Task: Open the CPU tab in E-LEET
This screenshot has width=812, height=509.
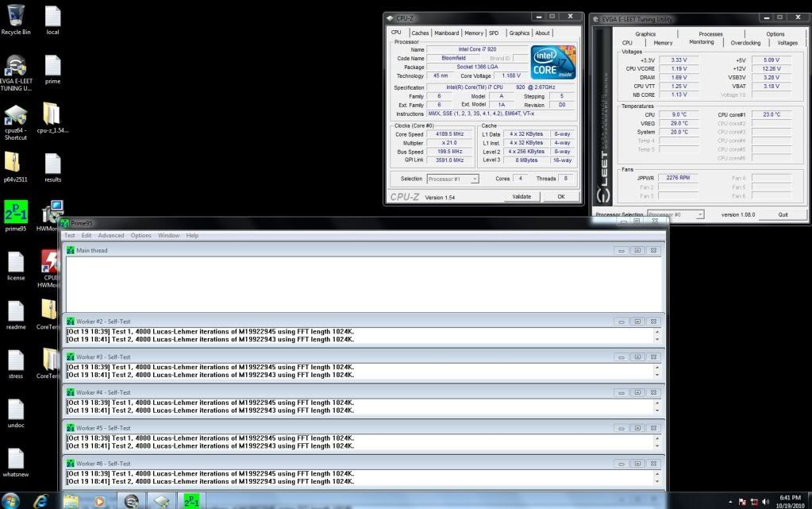Action: pos(627,43)
